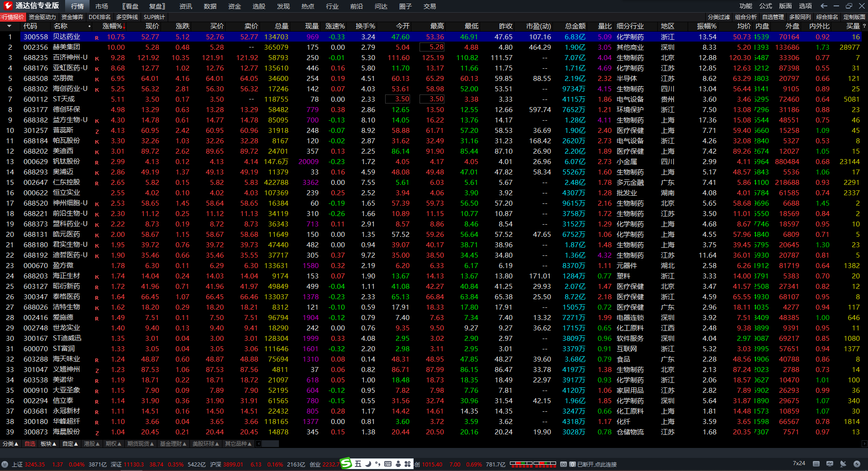Click the K marker beside 洁特生物
The width and height of the screenshot is (868, 471).
pos(97,308)
